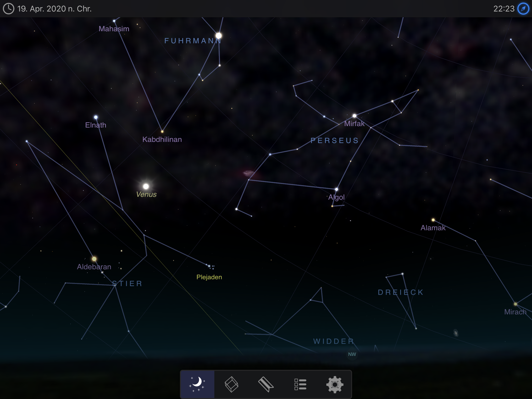Tap the PERSEUS constellation label

335,140
